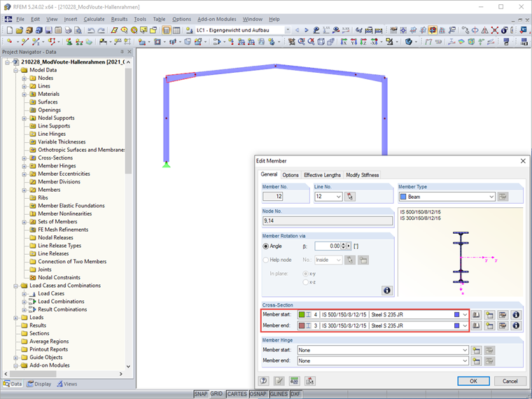Switch to Display tab in navigator
The height and width of the screenshot is (399, 532).
tap(39, 384)
